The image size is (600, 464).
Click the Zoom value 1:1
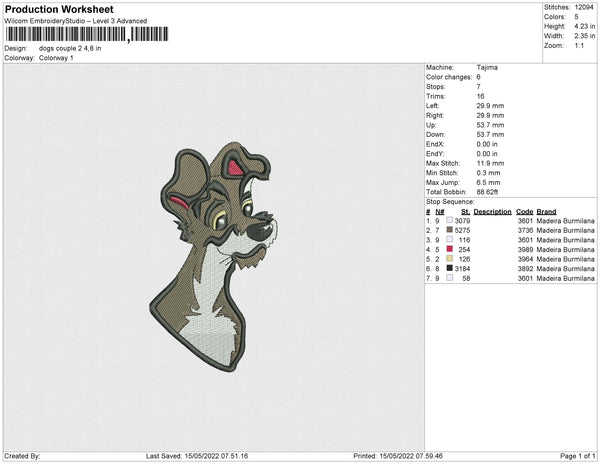tap(579, 46)
